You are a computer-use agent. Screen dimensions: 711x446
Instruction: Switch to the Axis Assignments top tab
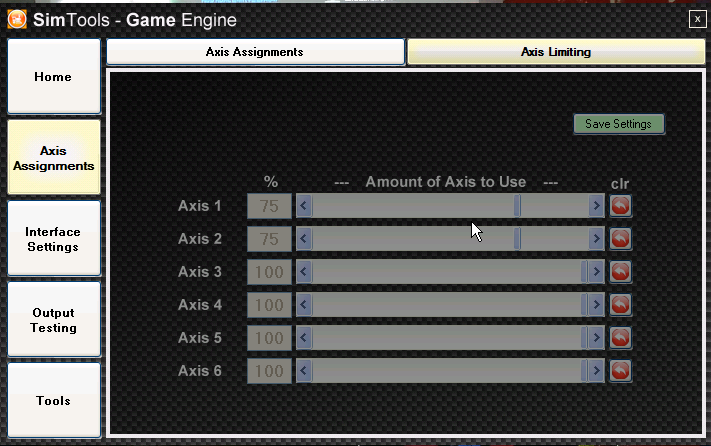point(255,52)
